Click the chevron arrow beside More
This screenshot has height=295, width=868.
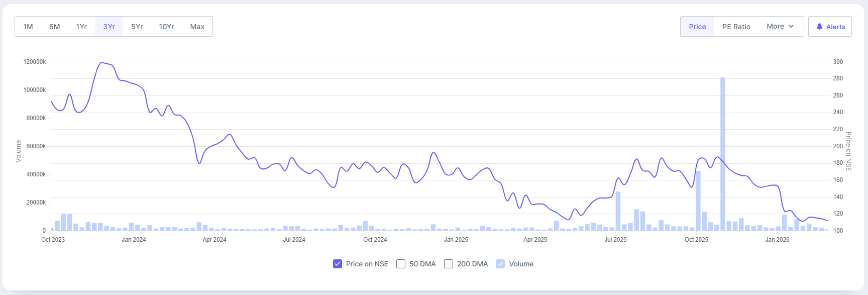click(x=791, y=27)
